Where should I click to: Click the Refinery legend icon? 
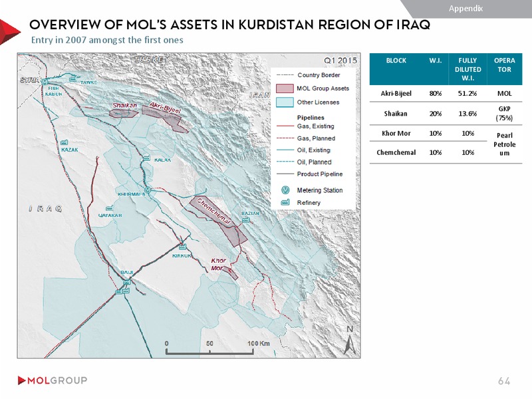[x=285, y=202]
